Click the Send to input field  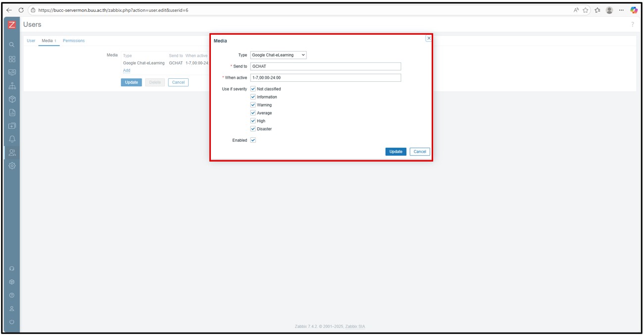click(x=325, y=66)
